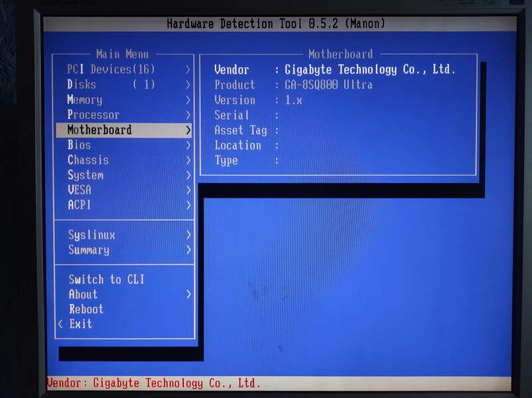Select the Disks menu entry

coord(124,84)
